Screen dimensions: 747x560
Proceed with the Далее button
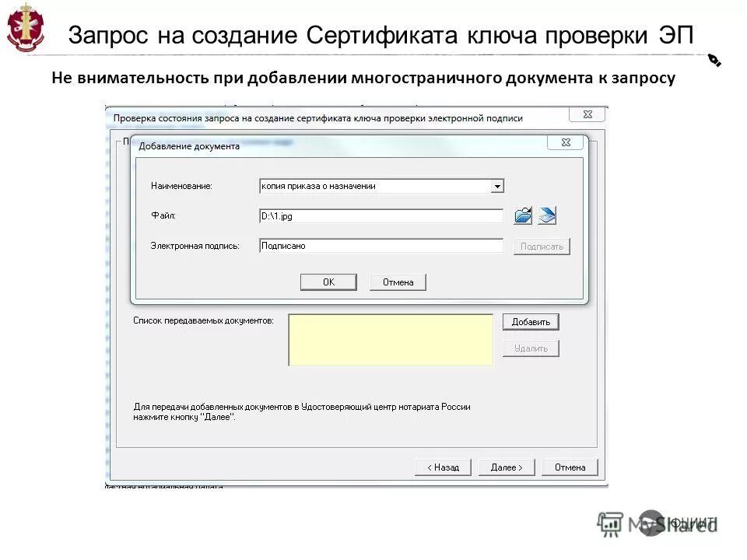[x=507, y=467]
